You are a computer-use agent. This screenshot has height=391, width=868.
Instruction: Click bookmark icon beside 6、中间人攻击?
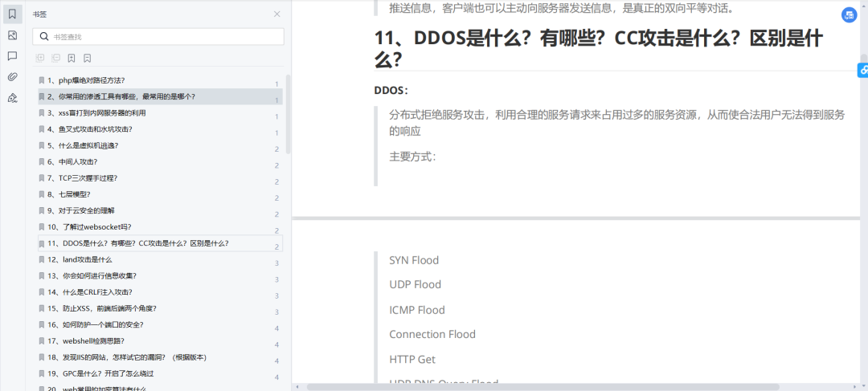click(x=42, y=161)
